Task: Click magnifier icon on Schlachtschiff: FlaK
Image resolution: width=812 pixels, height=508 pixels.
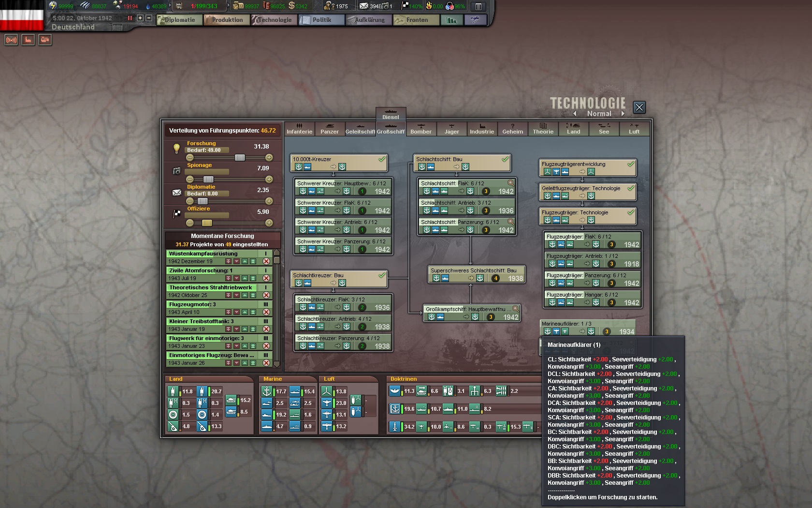Action: (x=510, y=183)
